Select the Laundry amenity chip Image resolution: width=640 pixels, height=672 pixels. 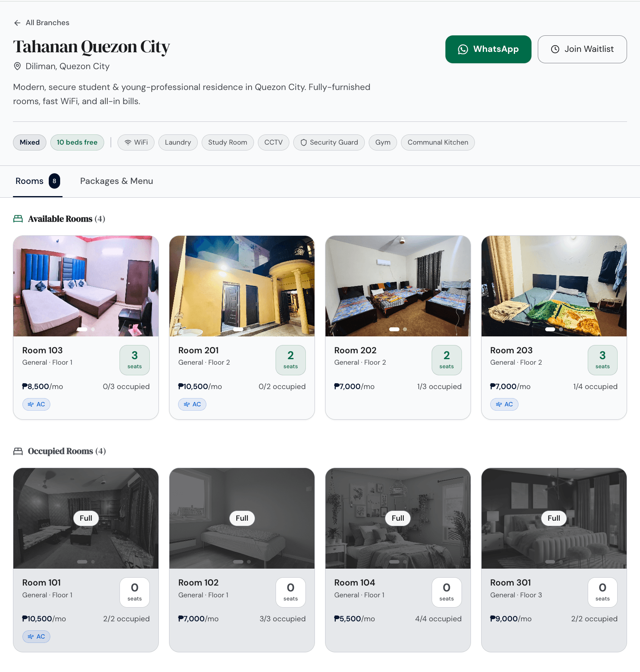[178, 142]
